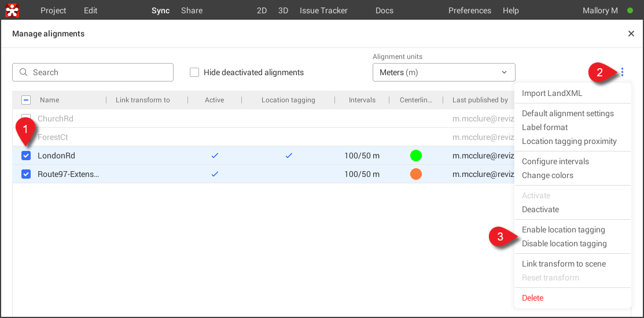644x318 pixels.
Task: Choose Import LandXML from the menu
Action: pos(551,93)
